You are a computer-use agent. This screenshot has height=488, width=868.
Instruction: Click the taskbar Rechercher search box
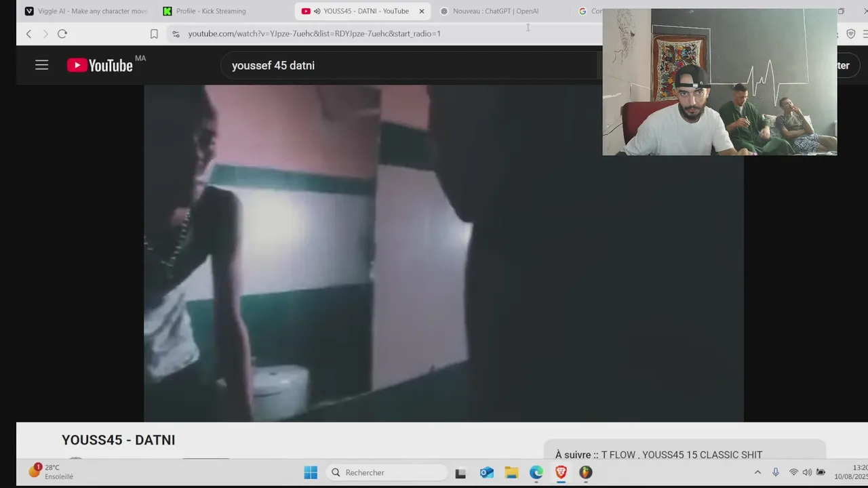coord(385,472)
